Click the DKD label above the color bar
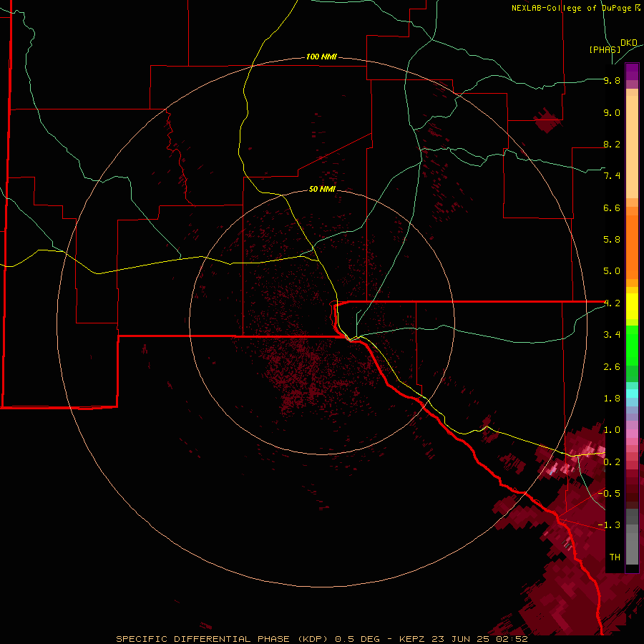The width and height of the screenshot is (644, 644). click(x=629, y=43)
